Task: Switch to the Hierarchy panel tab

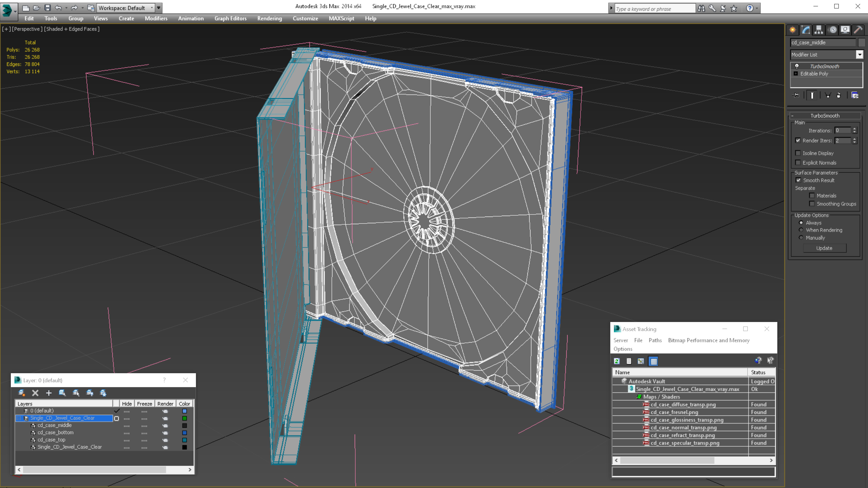Action: click(819, 30)
